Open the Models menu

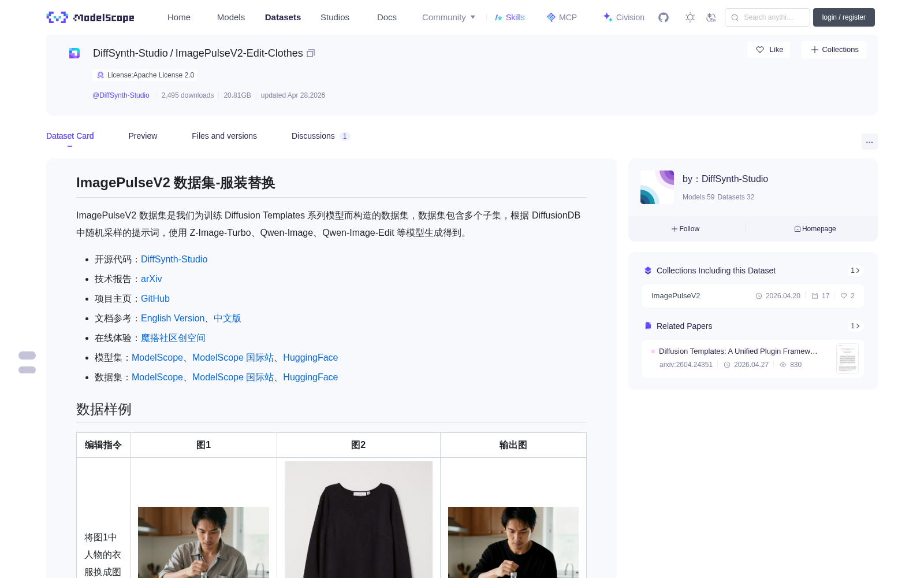231,17
